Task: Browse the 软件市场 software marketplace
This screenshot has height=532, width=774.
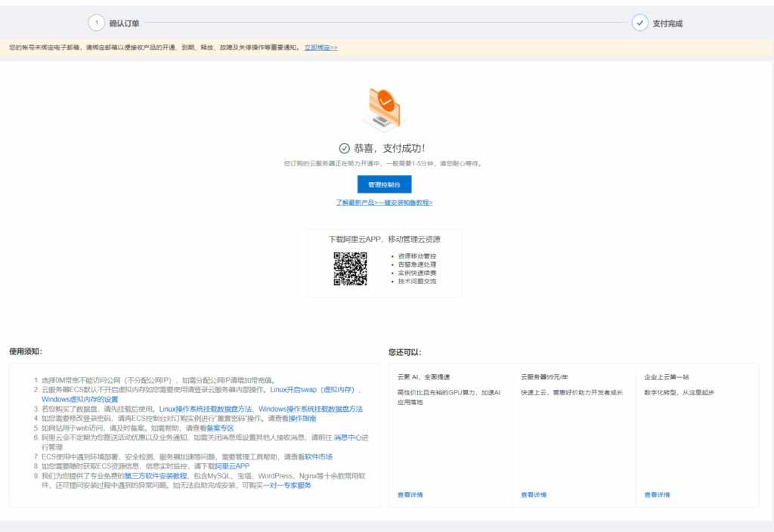Action: 319,456
